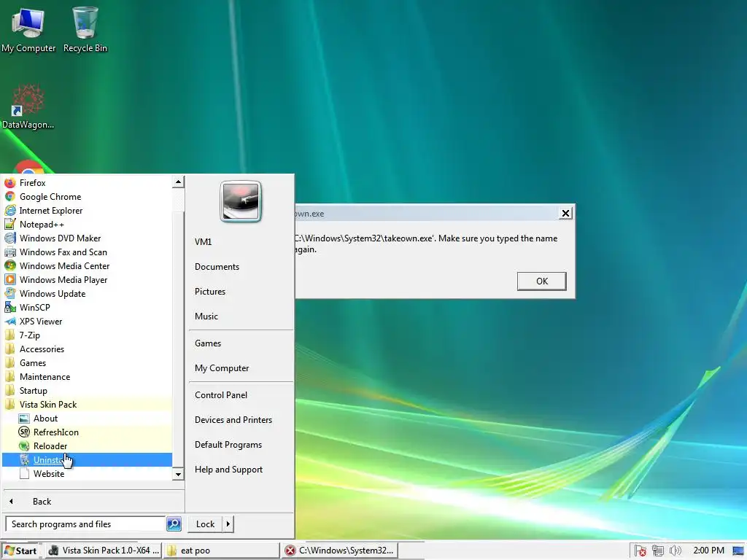Run Reloader in Vista Skin Pack
Image resolution: width=747 pixels, height=560 pixels.
pos(88,446)
